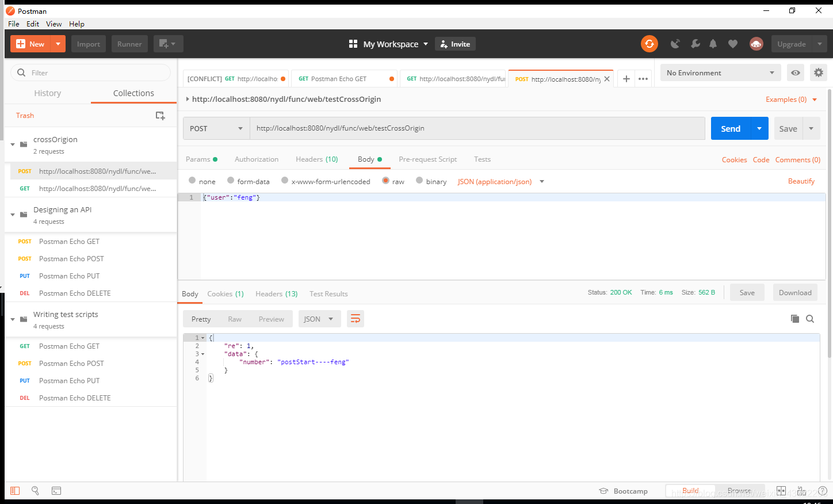833x504 pixels.
Task: Click the Import button
Action: coord(89,44)
